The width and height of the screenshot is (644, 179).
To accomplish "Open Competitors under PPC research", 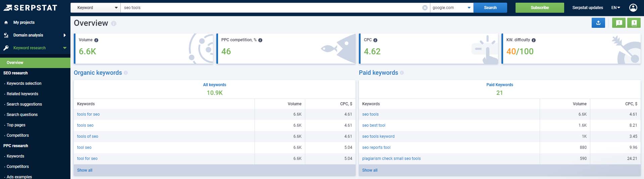I will coord(18,167).
